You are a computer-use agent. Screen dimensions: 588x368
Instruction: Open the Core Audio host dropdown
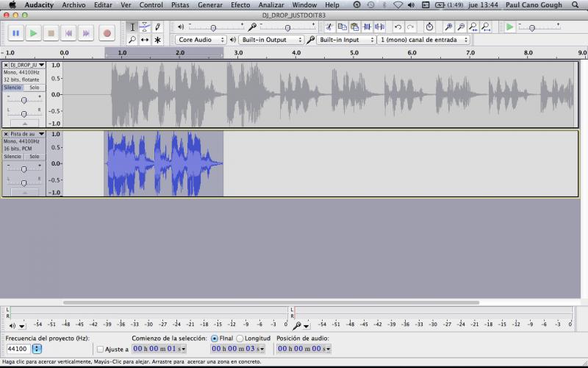(201, 40)
